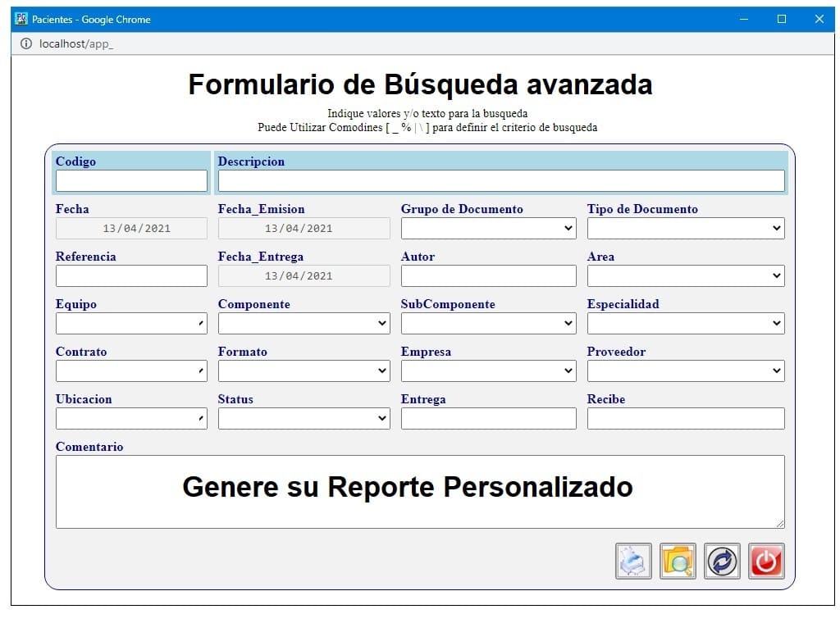The width and height of the screenshot is (840, 623).
Task: Click the blue refresh arrows icon
Action: pos(722,561)
